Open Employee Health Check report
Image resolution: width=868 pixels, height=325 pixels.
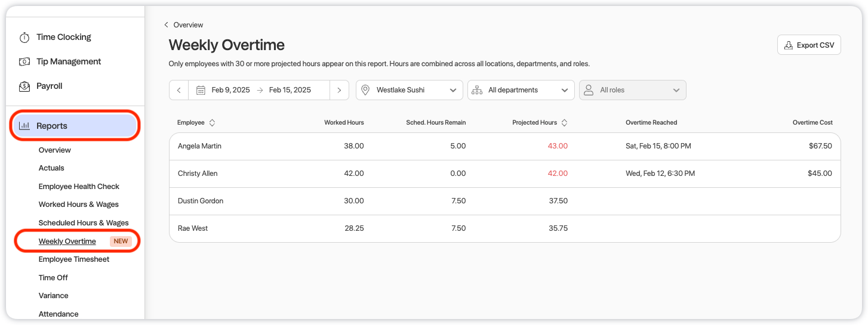tap(79, 187)
